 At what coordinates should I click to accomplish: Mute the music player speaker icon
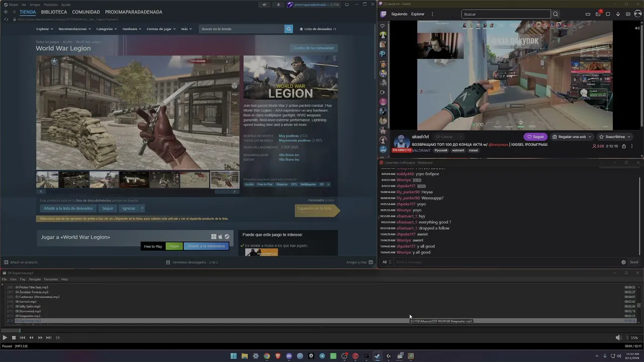click(619, 338)
